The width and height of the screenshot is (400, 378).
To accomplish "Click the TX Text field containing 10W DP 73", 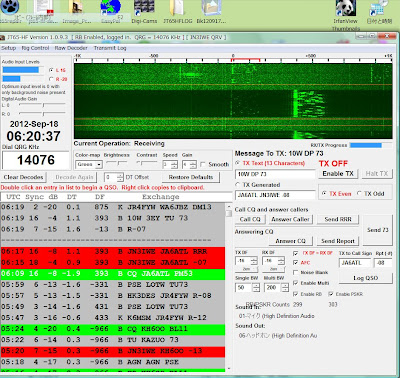I will tap(275, 174).
